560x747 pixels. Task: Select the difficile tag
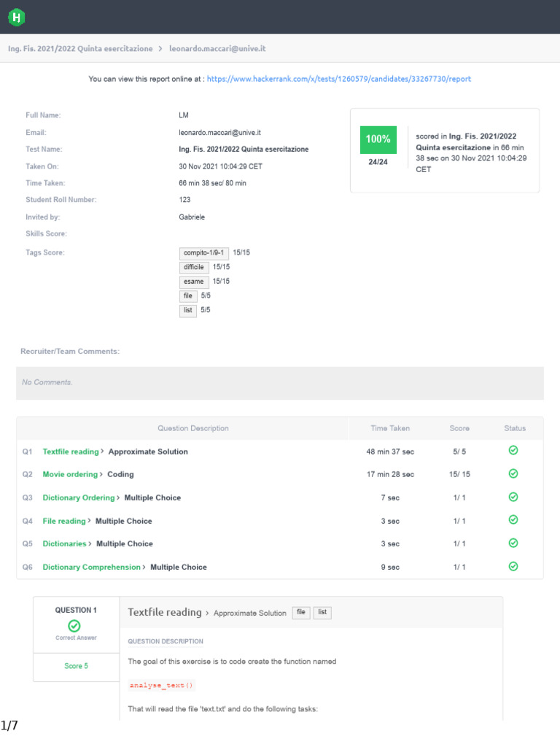pos(194,268)
